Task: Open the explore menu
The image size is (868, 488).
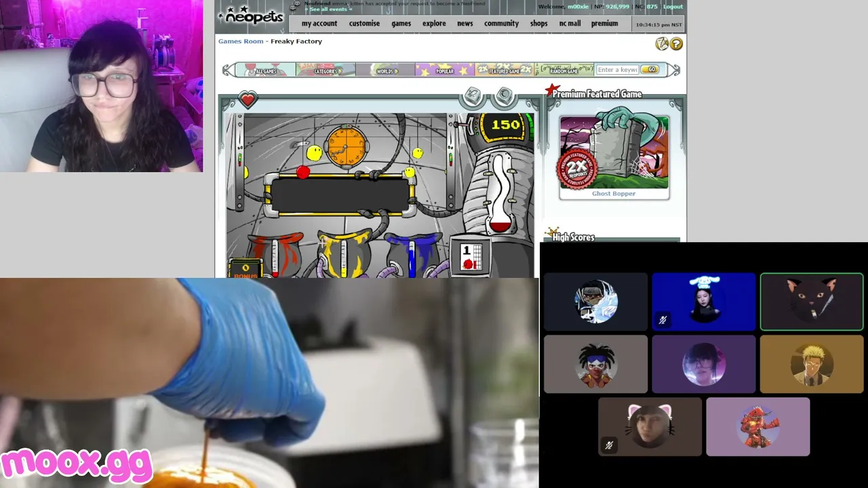Action: pos(434,23)
